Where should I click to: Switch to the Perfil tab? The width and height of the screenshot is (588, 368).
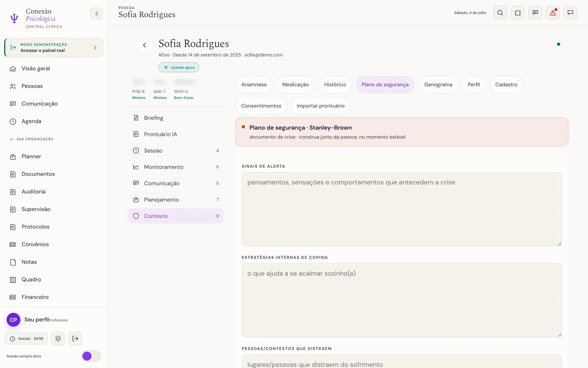tap(474, 85)
